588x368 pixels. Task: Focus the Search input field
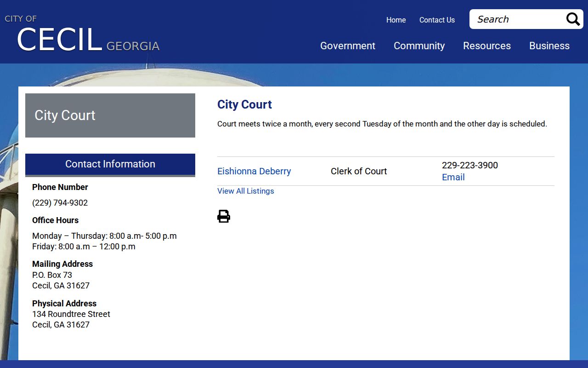(518, 19)
